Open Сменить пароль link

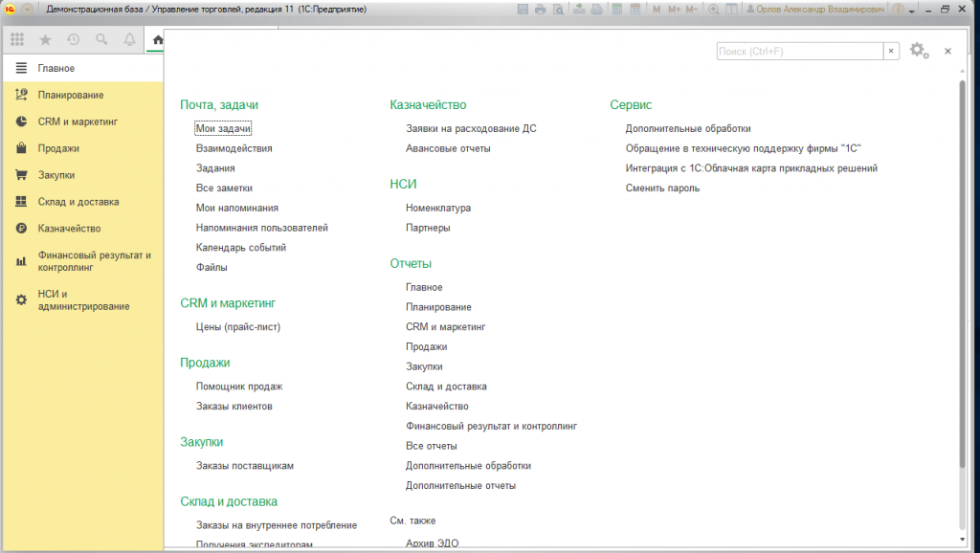(662, 188)
